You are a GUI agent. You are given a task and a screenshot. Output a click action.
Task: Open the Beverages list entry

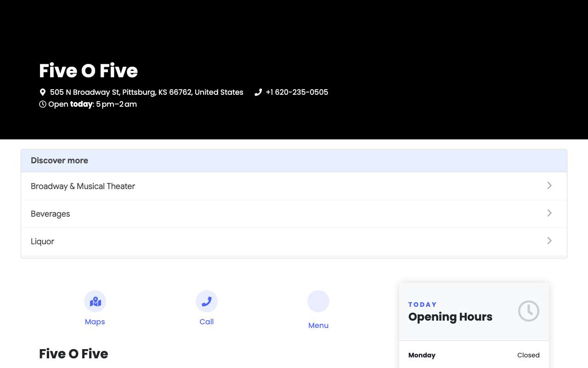tap(294, 213)
